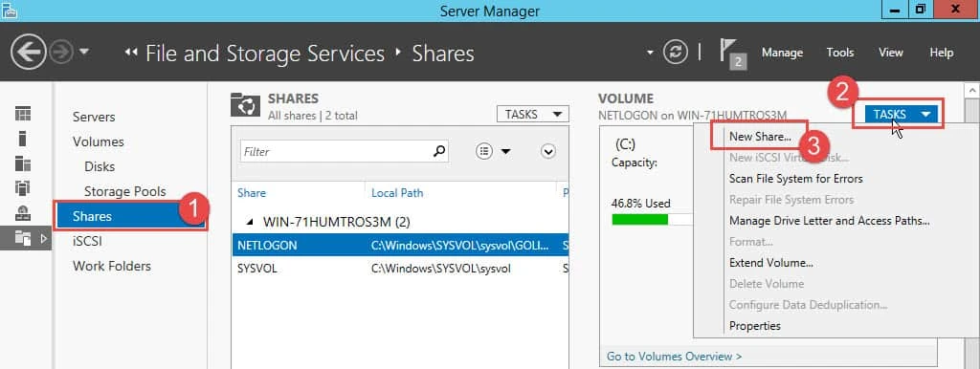980x369 pixels.
Task: Click the filter search magnifier icon
Action: click(440, 151)
